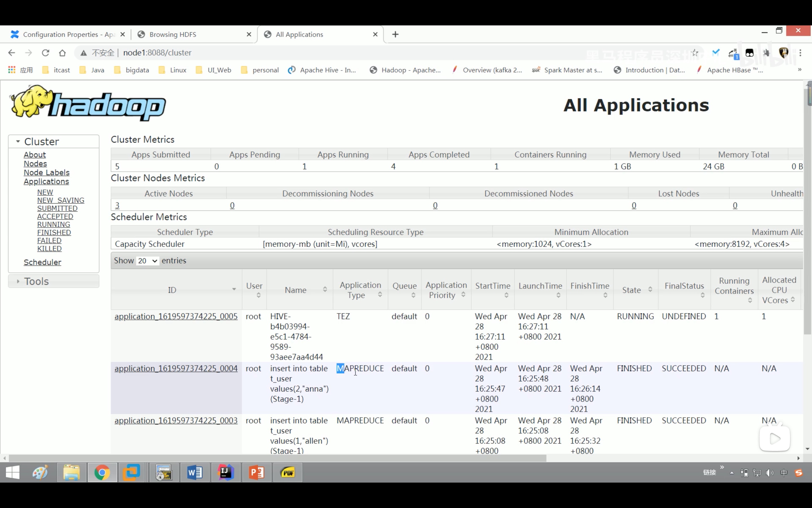Change the Show entries dropdown

(x=147, y=261)
